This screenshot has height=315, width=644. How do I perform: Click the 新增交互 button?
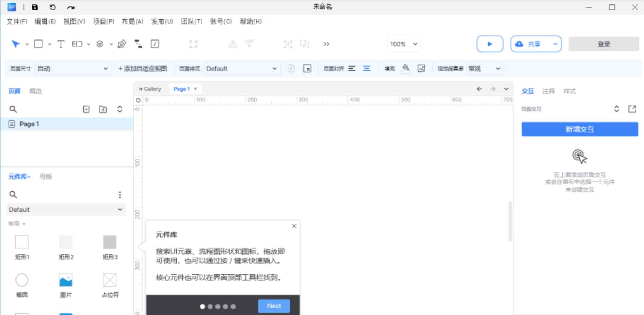pyautogui.click(x=580, y=129)
